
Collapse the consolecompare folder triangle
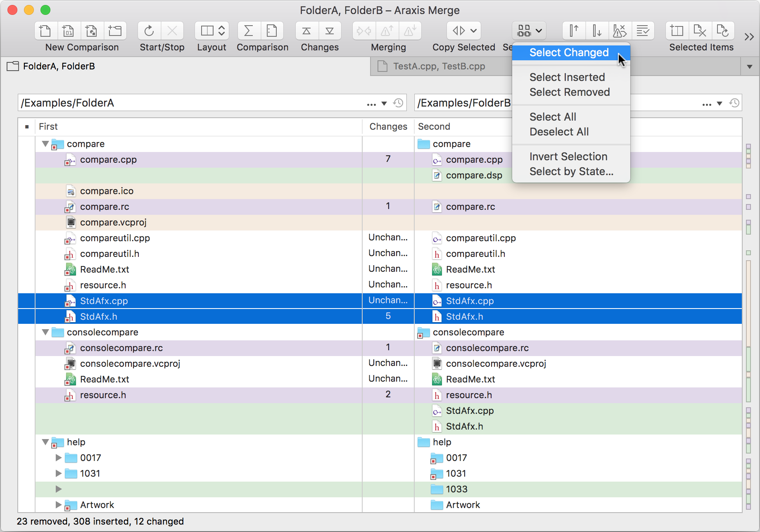pyautogui.click(x=45, y=332)
